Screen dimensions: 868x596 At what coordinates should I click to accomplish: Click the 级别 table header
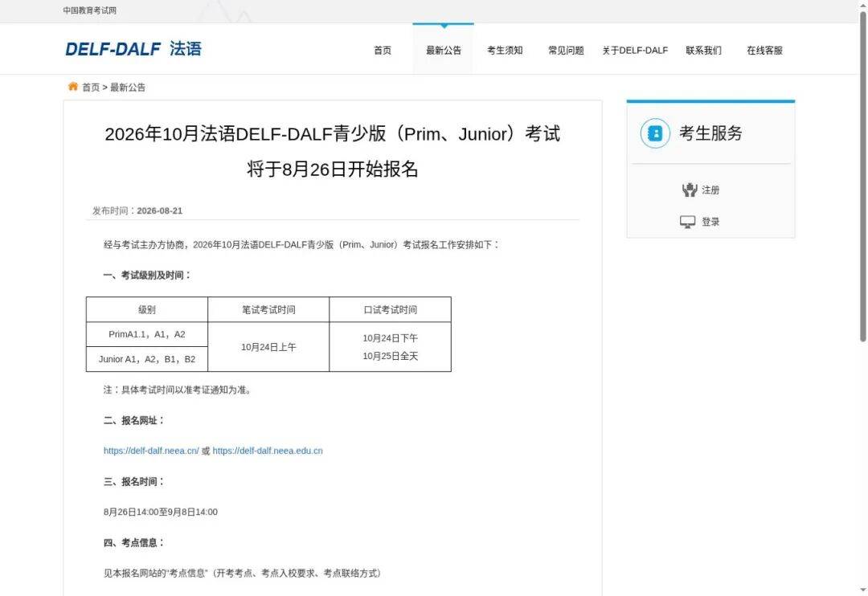[147, 310]
